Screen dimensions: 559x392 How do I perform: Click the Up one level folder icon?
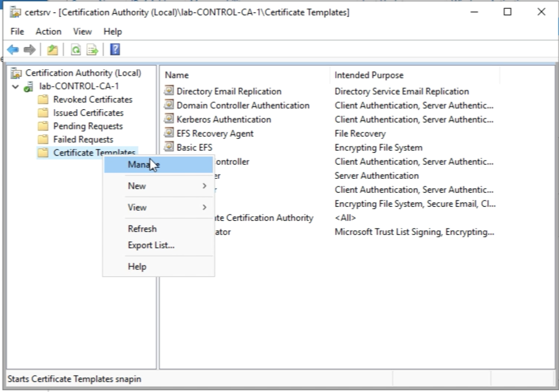coord(52,50)
